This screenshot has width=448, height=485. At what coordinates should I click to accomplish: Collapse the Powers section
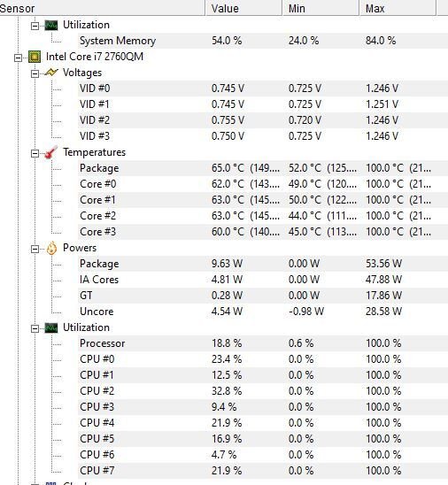(x=35, y=249)
